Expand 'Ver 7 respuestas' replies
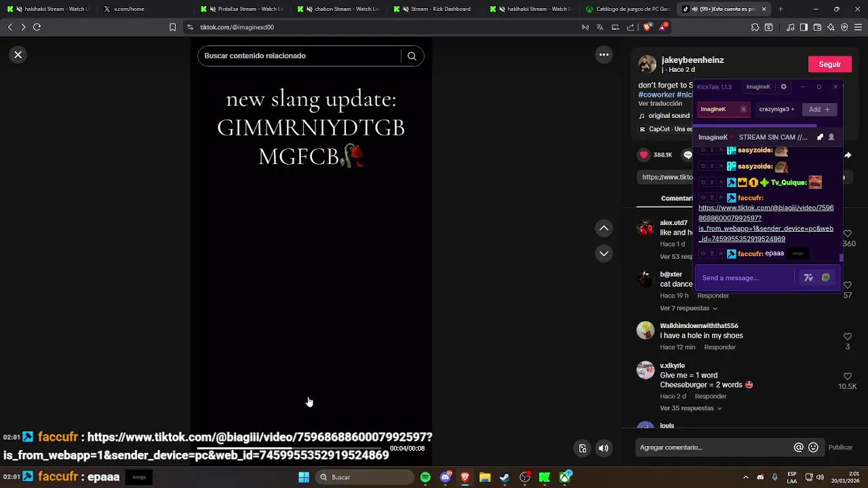Screen dimensions: 868x488 pyautogui.click(x=688, y=308)
